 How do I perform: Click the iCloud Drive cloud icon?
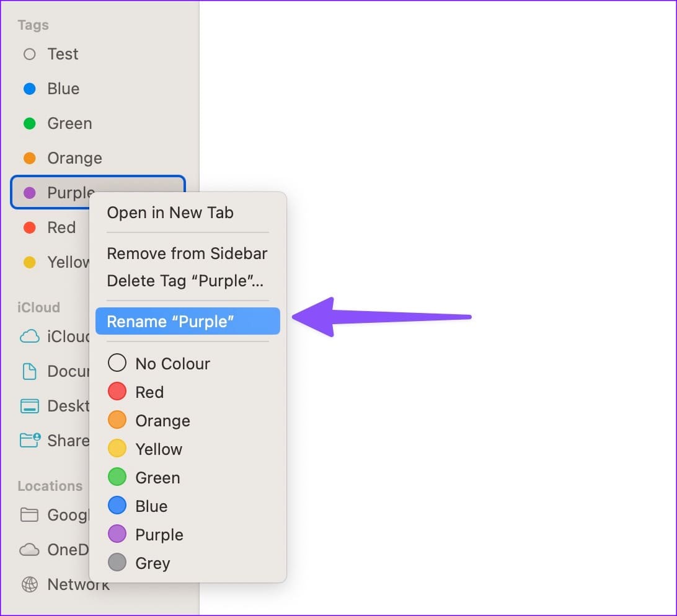click(x=29, y=337)
